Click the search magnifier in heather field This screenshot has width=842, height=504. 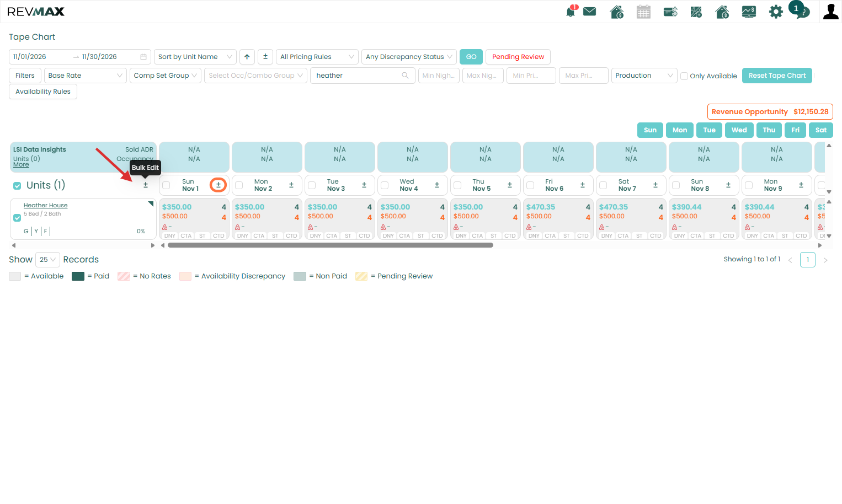click(x=406, y=76)
